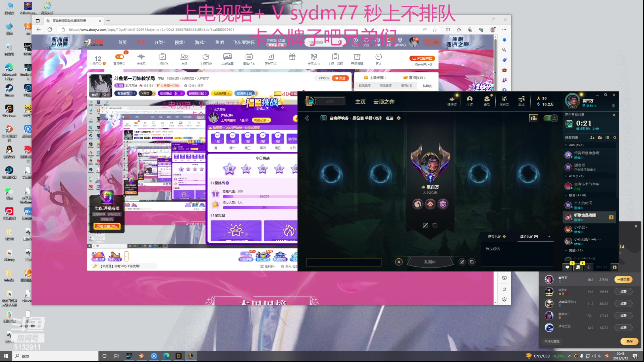Click the add friend icon in 好友列表

coord(592,138)
